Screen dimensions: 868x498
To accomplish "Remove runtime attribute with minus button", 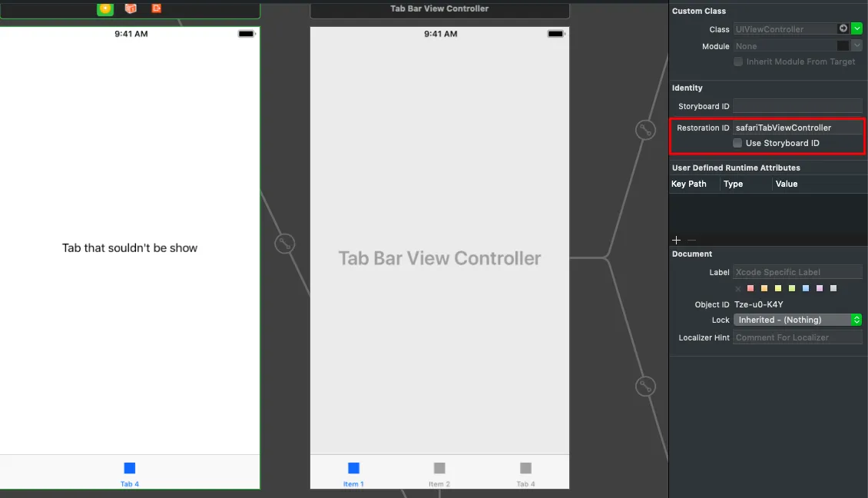I will pyautogui.click(x=691, y=240).
